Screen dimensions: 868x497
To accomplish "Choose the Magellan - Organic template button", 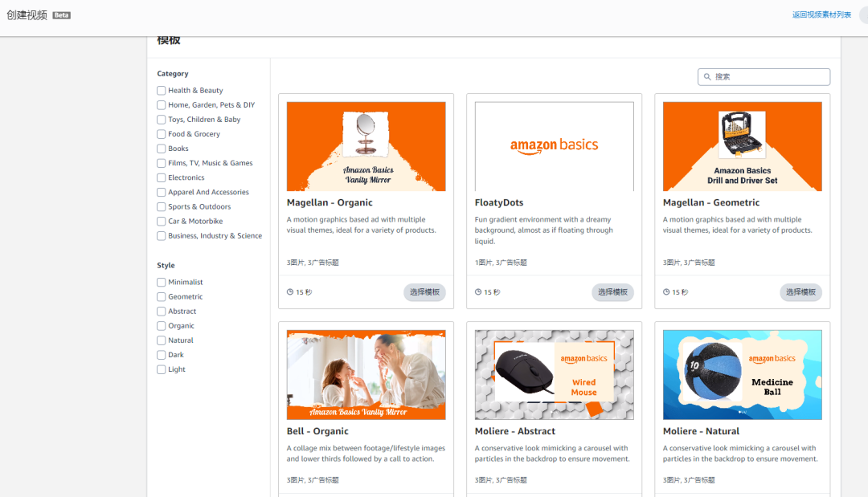I will click(x=424, y=292).
